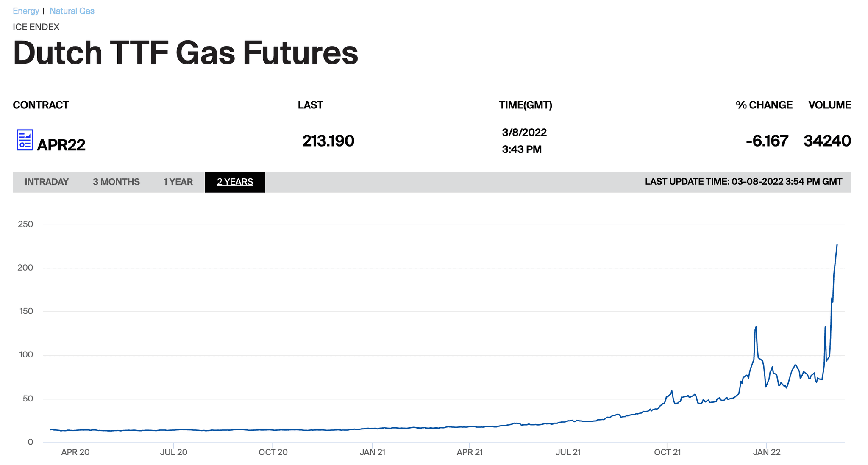Image resolution: width=868 pixels, height=465 pixels.
Task: Click the peak of the price line
Action: (x=837, y=245)
